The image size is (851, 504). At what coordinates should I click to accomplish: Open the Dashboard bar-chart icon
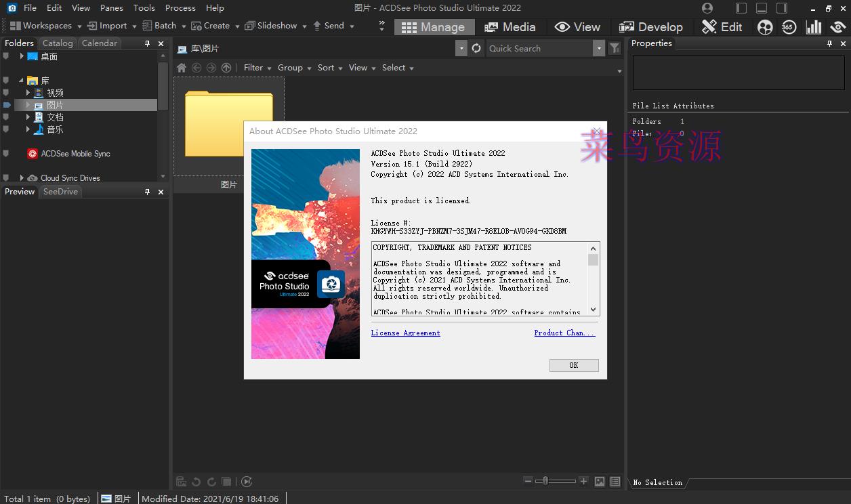click(x=814, y=27)
